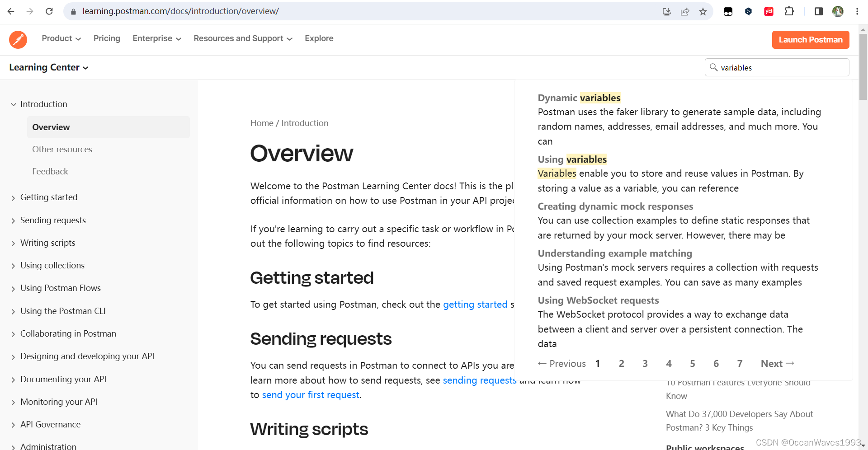
Task: Open Understanding example matching result
Action: [615, 253]
